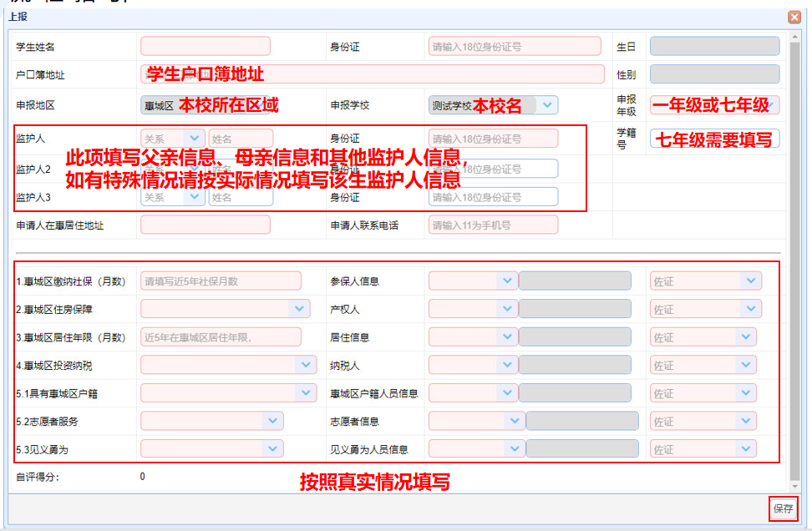This screenshot has height=531, width=812.
Task: Click the 户口簿地址 address field
Action: tap(373, 74)
